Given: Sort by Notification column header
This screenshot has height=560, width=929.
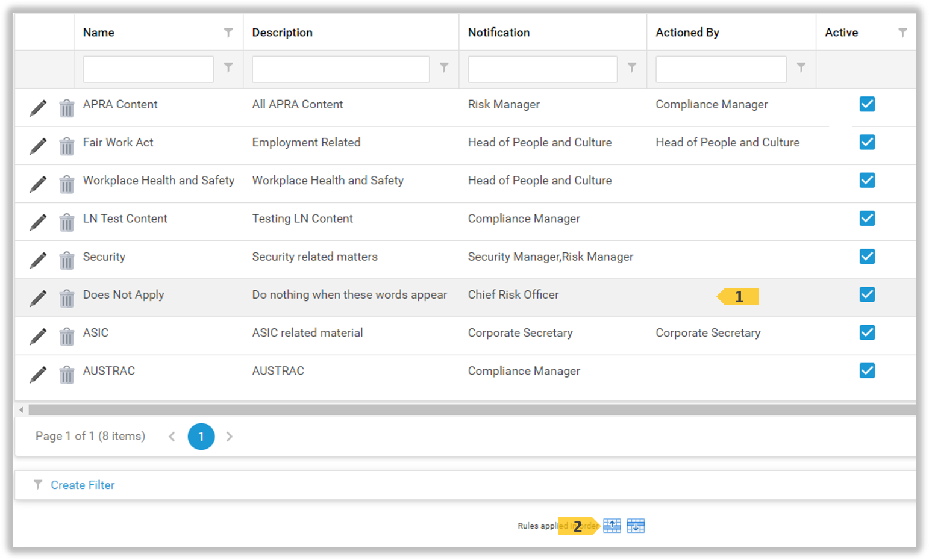Looking at the screenshot, I should coord(499,33).
